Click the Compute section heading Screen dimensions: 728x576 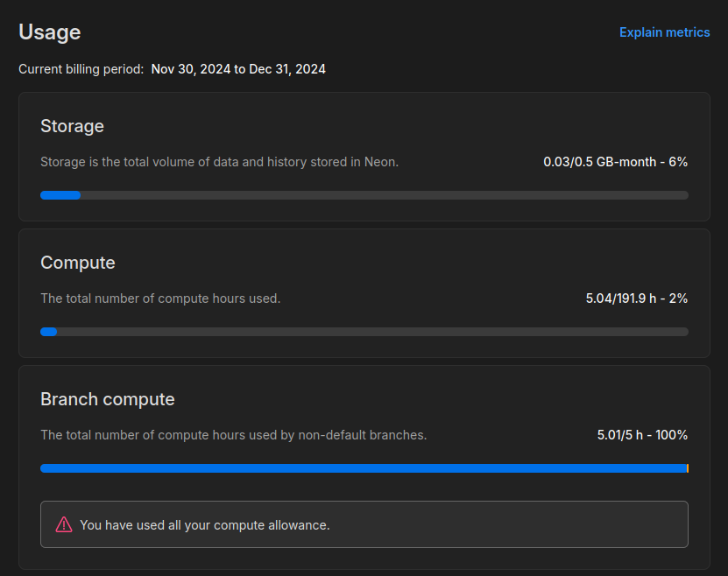78,263
